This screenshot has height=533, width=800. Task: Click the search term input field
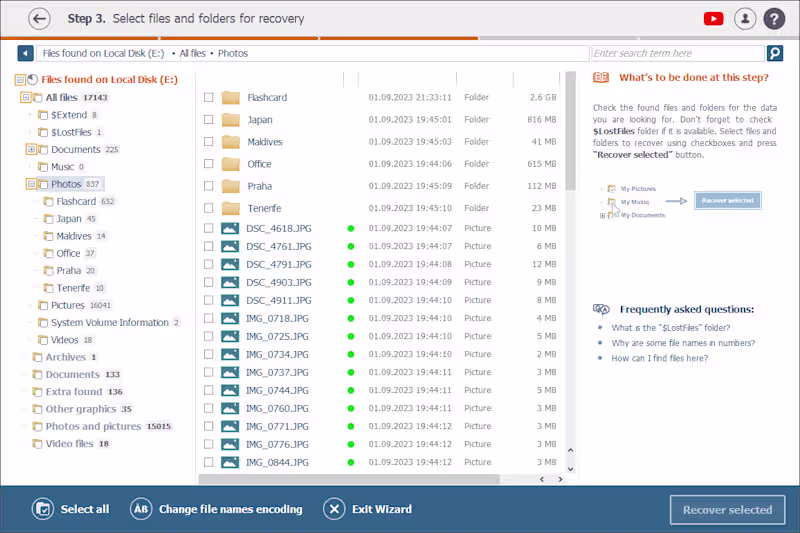(678, 53)
